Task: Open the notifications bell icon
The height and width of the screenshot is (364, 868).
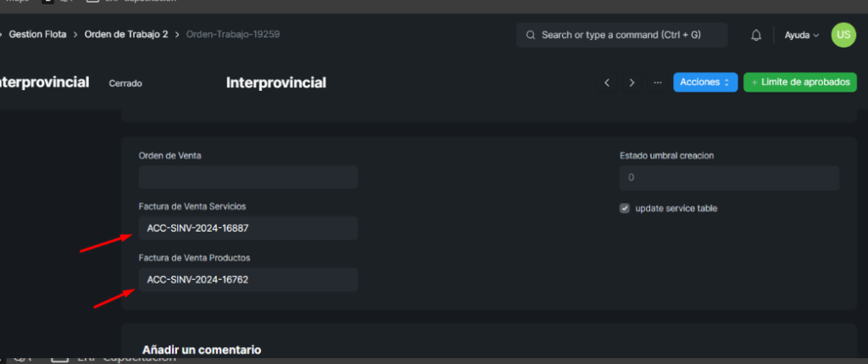Action: coord(756,35)
